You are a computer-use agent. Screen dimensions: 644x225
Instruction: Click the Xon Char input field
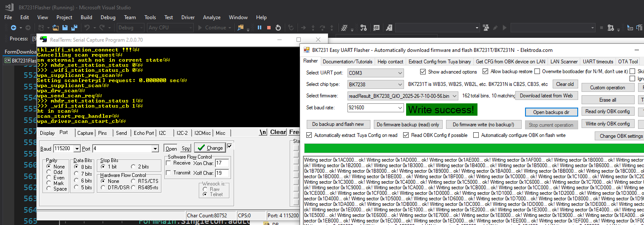(222, 163)
